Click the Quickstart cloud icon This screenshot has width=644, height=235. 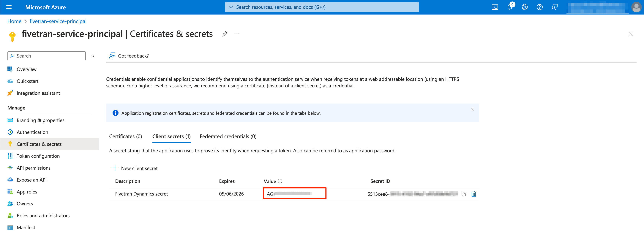[x=10, y=81]
